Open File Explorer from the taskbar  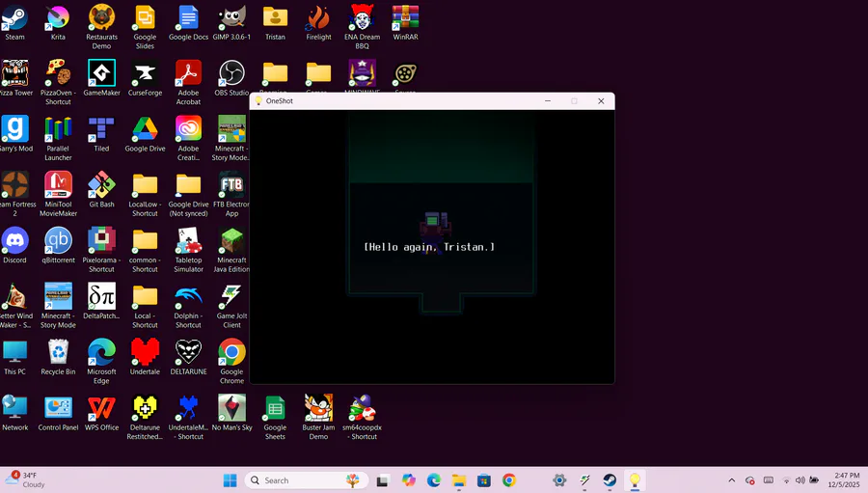(459, 480)
